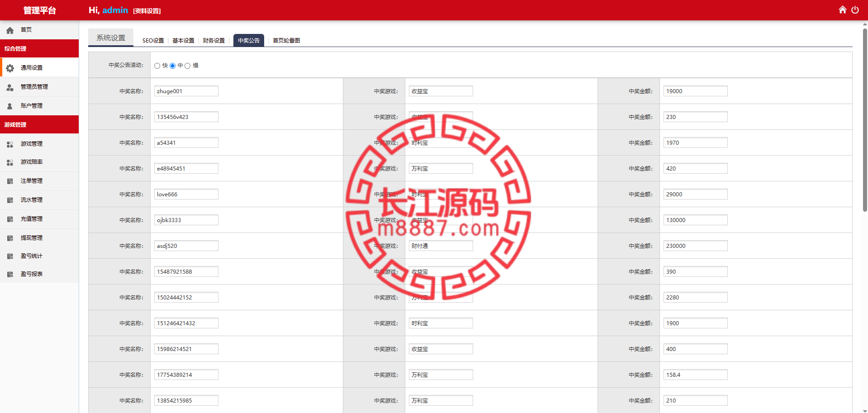Click the winner name field a54341
Image resolution: width=868 pixels, height=413 pixels.
tap(186, 142)
